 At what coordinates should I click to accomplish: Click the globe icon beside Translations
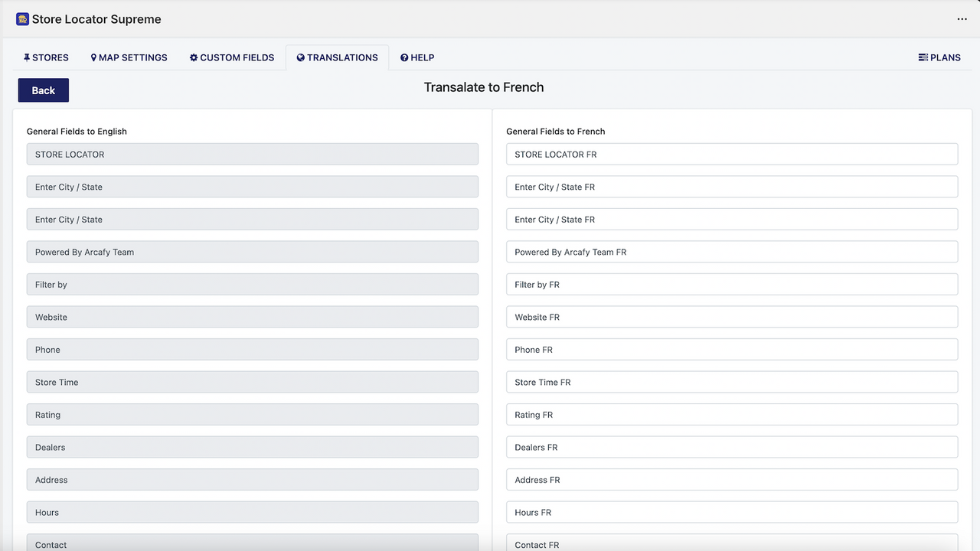(301, 57)
